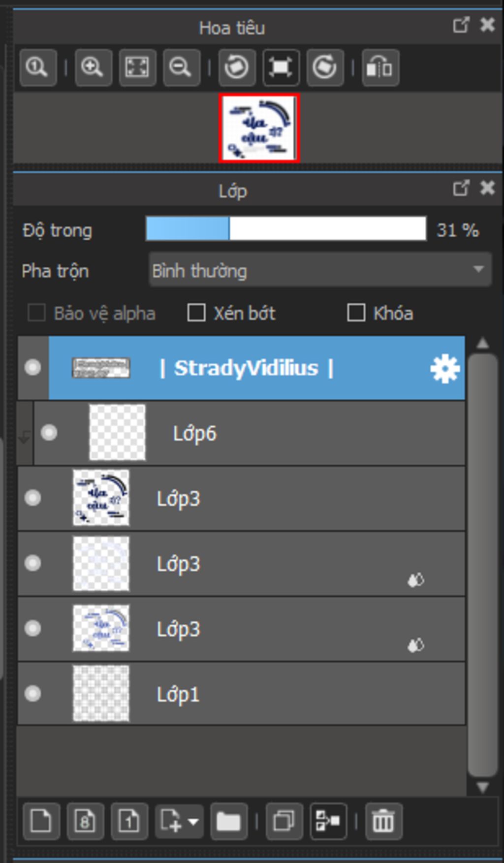The height and width of the screenshot is (863, 504).
Task: Select the Lớp6 layer
Action: [x=295, y=433]
